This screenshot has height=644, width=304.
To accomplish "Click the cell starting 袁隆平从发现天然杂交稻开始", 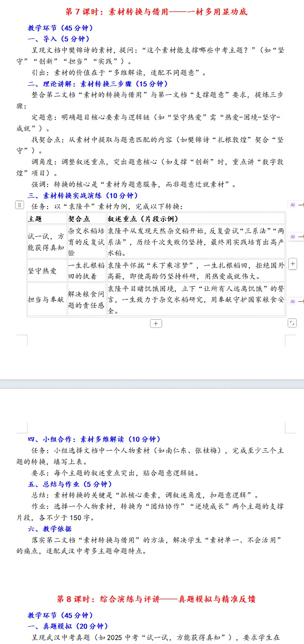I will 196,242.
